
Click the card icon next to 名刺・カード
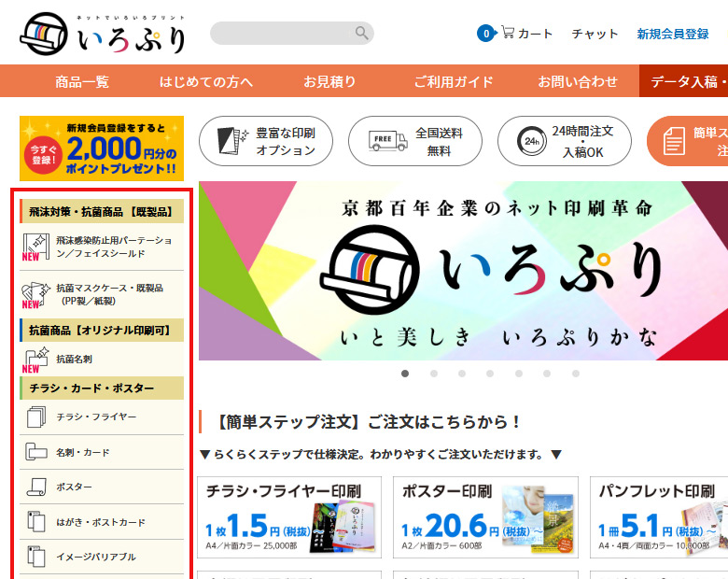click(36, 452)
